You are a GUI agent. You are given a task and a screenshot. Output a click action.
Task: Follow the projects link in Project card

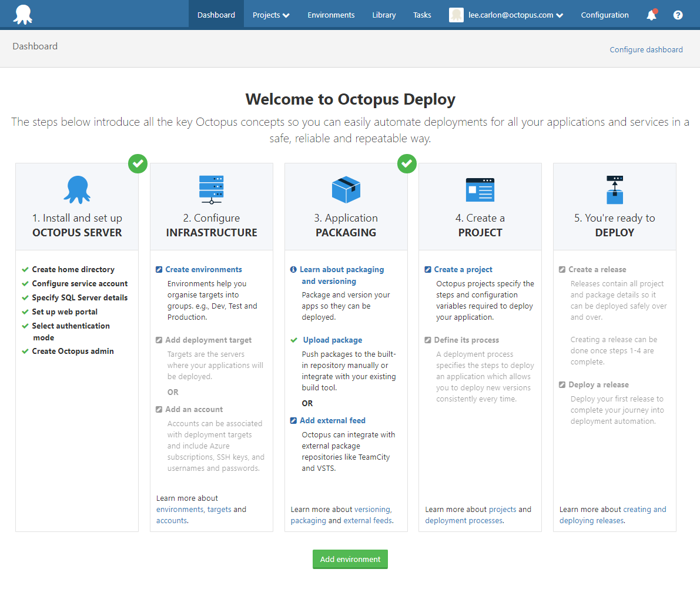[x=503, y=510]
